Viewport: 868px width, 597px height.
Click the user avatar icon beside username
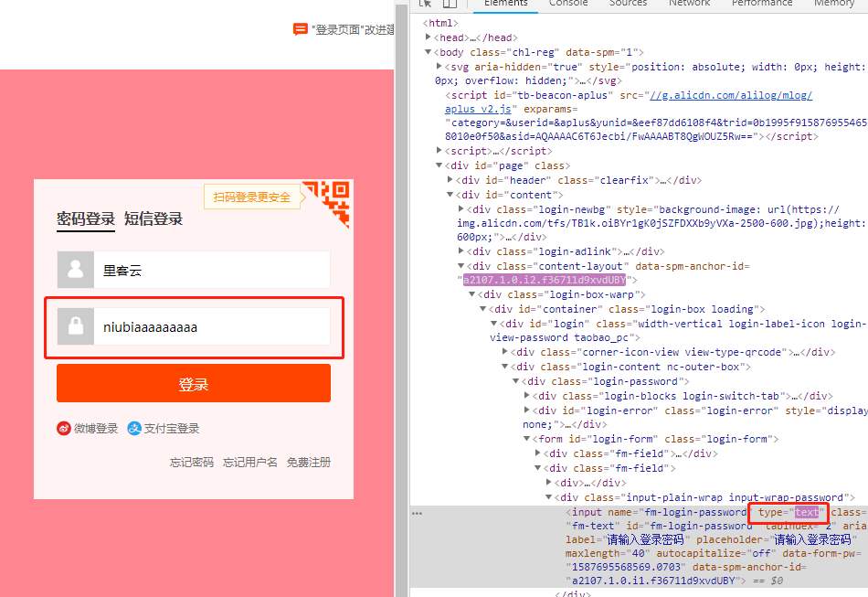click(76, 271)
